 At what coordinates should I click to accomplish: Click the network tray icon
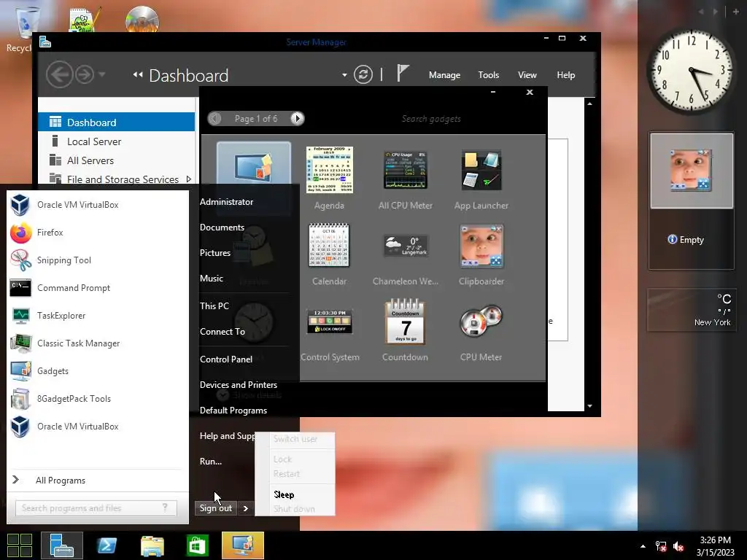(x=661, y=547)
